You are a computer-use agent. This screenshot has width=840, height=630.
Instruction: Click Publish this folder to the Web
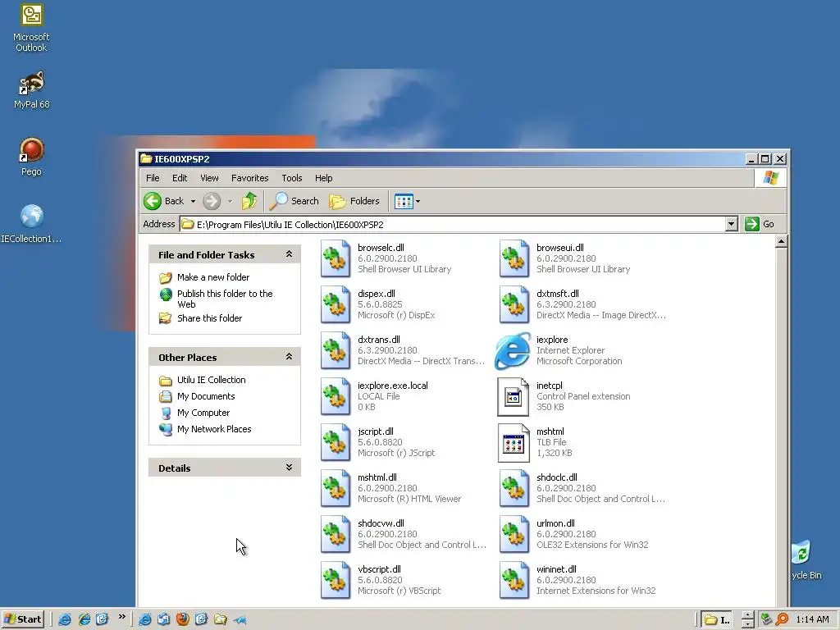(x=225, y=299)
